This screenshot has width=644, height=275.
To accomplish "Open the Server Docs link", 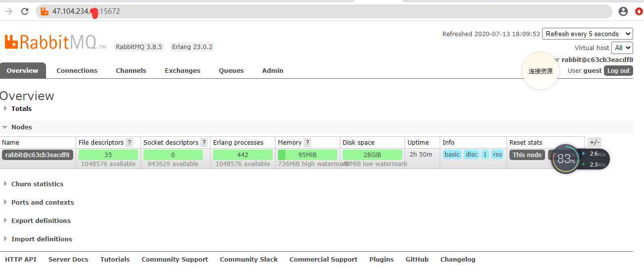I will pyautogui.click(x=68, y=259).
